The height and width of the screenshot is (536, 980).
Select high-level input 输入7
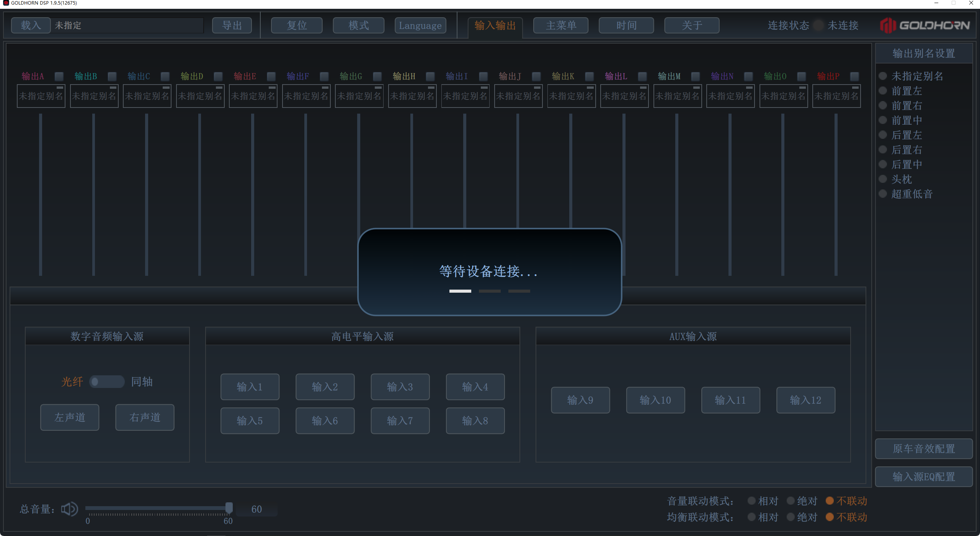pyautogui.click(x=400, y=420)
